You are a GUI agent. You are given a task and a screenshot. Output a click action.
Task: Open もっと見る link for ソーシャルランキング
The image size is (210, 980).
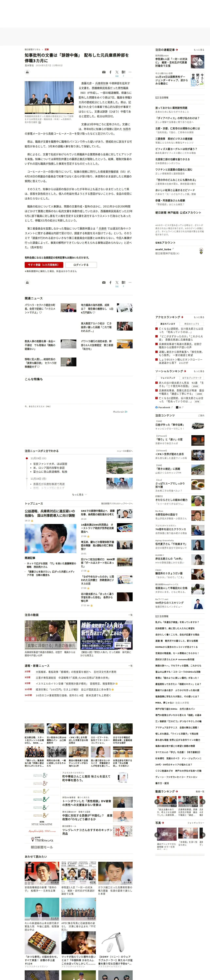click(199, 371)
